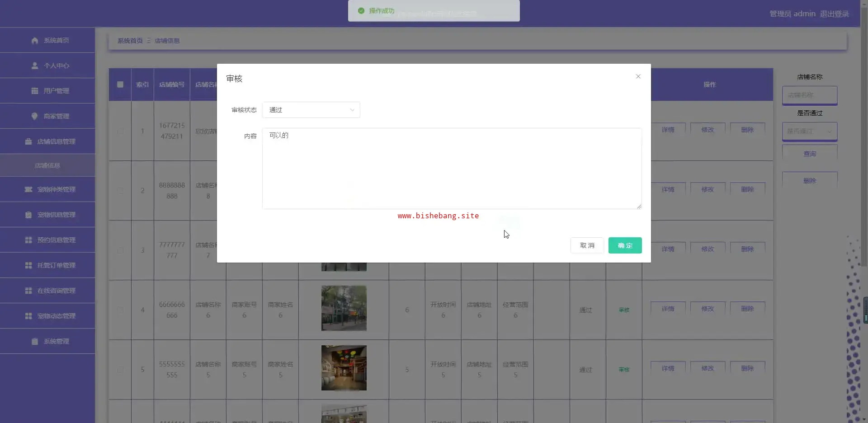Click 删除 for row 3

point(748,249)
